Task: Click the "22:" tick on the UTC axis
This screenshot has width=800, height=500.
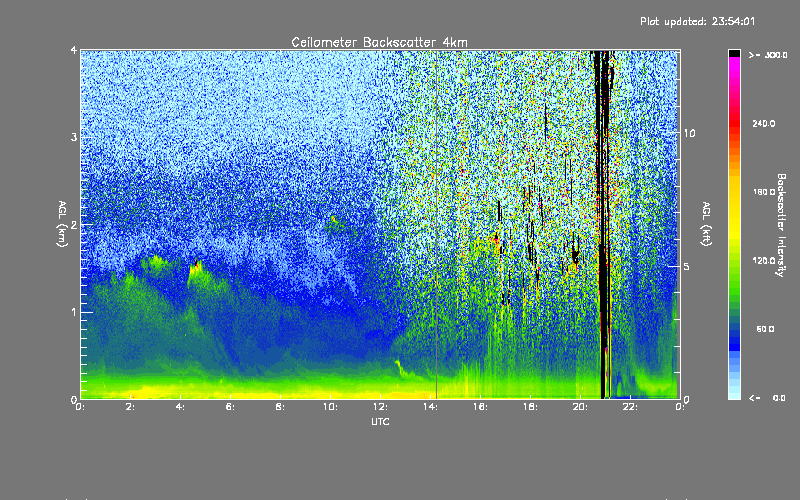Action: coord(630,407)
